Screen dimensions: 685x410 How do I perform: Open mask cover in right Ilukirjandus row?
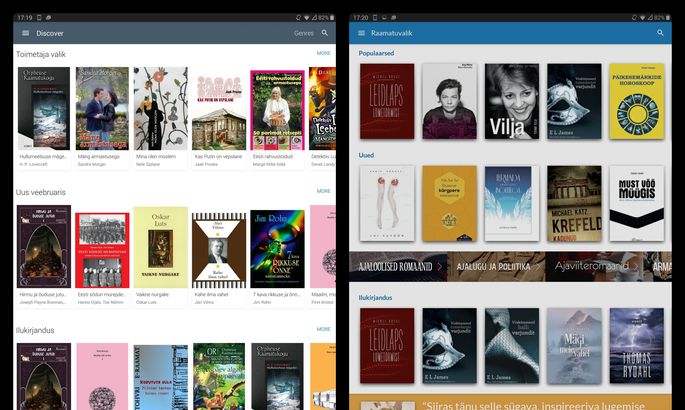click(x=450, y=346)
